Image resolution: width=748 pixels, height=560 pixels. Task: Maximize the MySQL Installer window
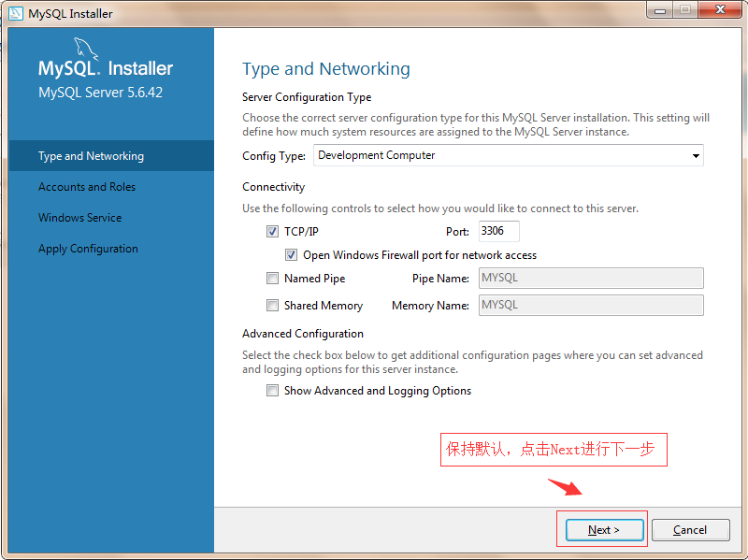[x=685, y=10]
